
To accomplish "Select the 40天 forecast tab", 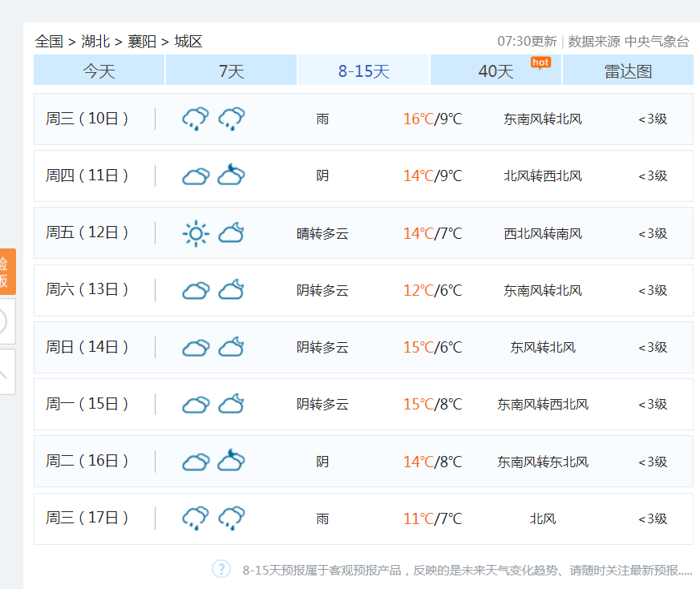I will pyautogui.click(x=496, y=71).
